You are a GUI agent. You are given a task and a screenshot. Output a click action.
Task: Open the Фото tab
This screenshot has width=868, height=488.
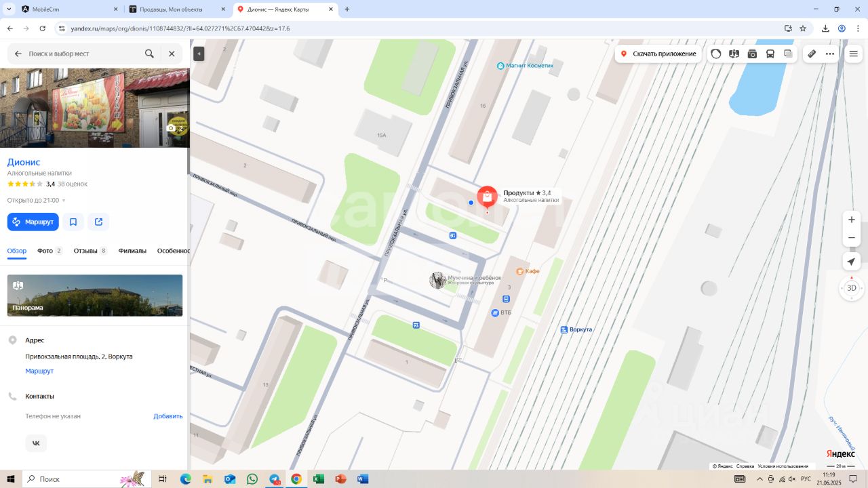(50, 251)
